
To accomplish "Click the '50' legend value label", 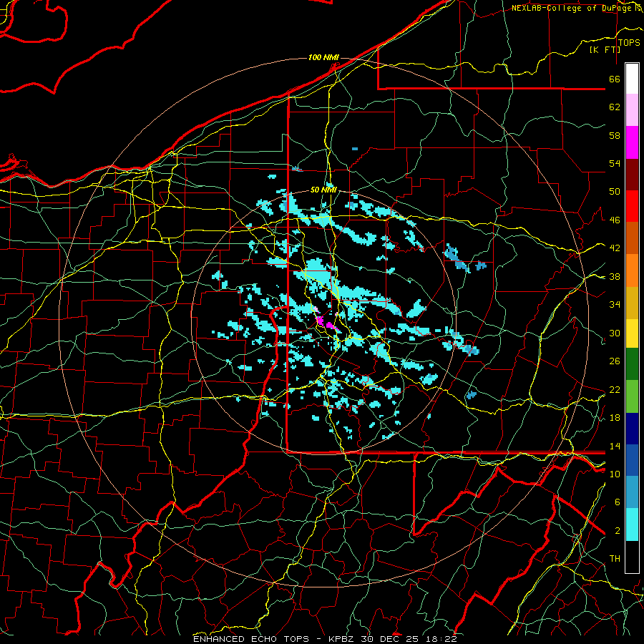I will click(615, 191).
